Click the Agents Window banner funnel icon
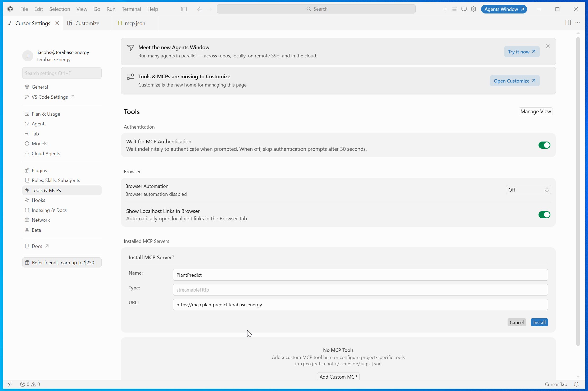Image resolution: width=588 pixels, height=391 pixels. point(130,48)
